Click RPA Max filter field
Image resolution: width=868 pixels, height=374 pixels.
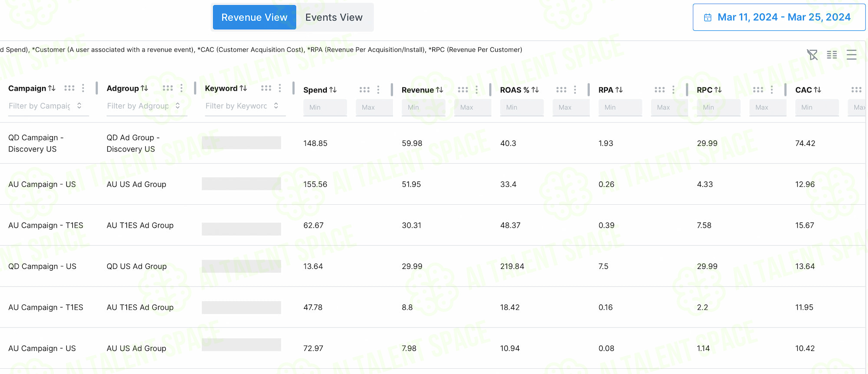click(669, 107)
